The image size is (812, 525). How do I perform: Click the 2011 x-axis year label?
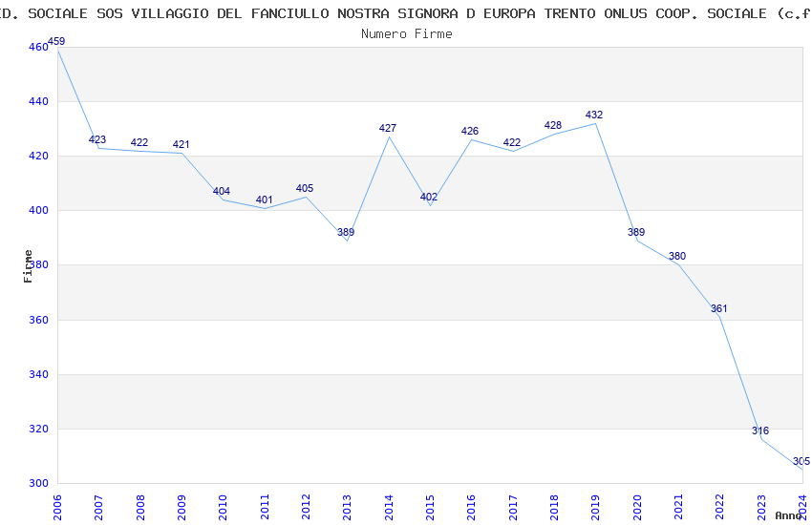(264, 508)
